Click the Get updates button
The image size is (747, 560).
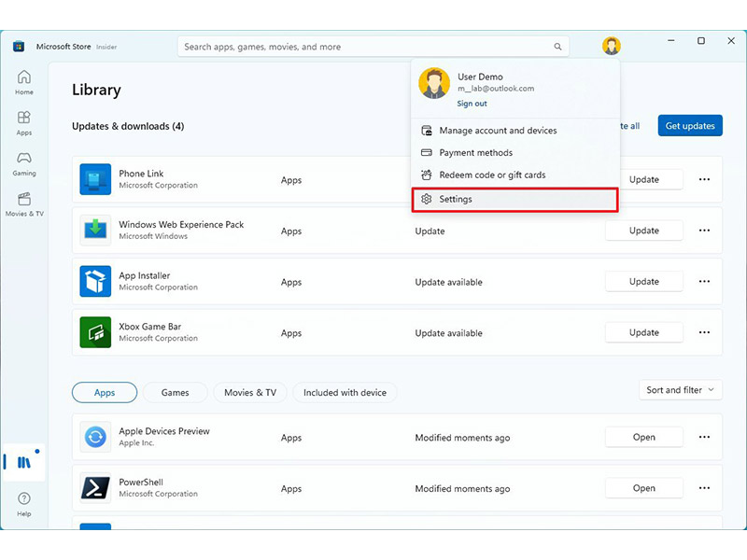tap(690, 126)
